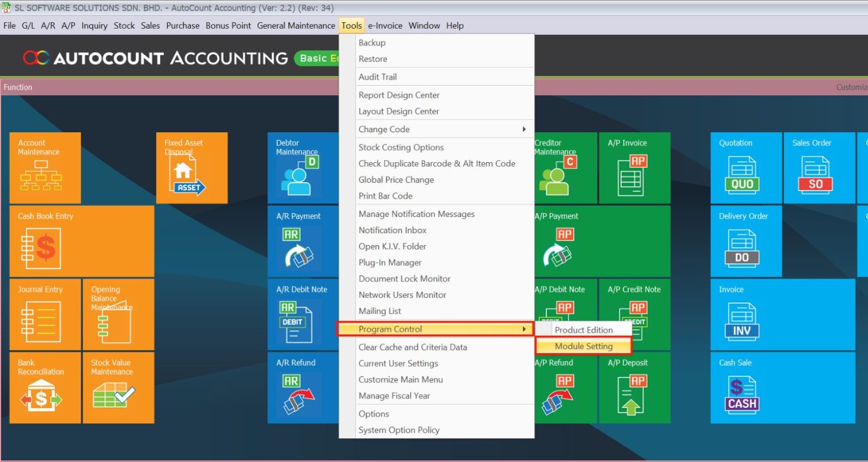Open the A/R Payment tile

click(303, 241)
